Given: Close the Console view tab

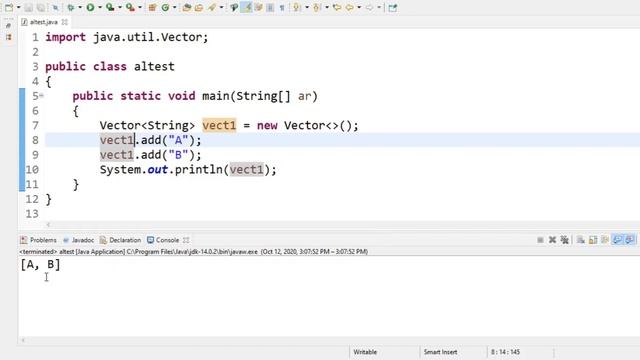Looking at the screenshot, I should [x=186, y=240].
